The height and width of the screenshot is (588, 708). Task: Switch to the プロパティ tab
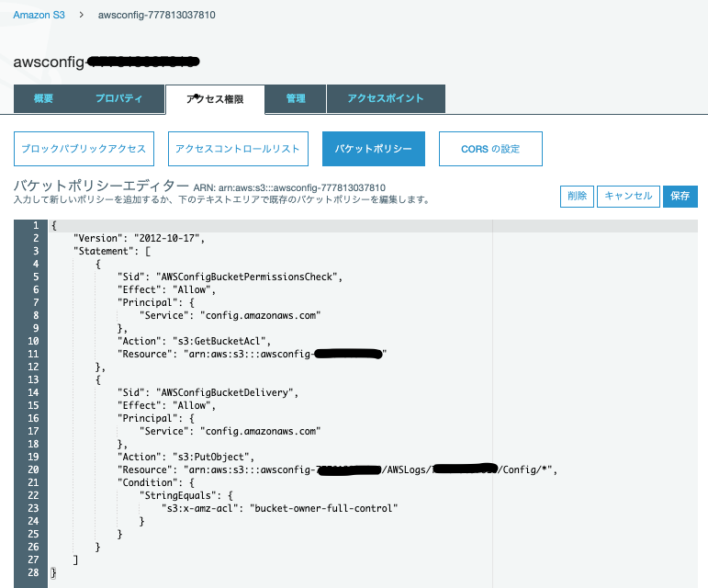coord(119,98)
